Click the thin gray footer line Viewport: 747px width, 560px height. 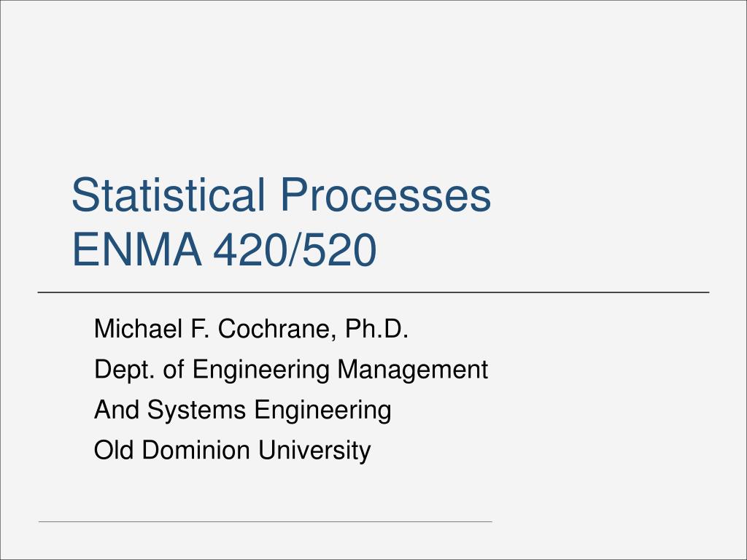[265, 521]
